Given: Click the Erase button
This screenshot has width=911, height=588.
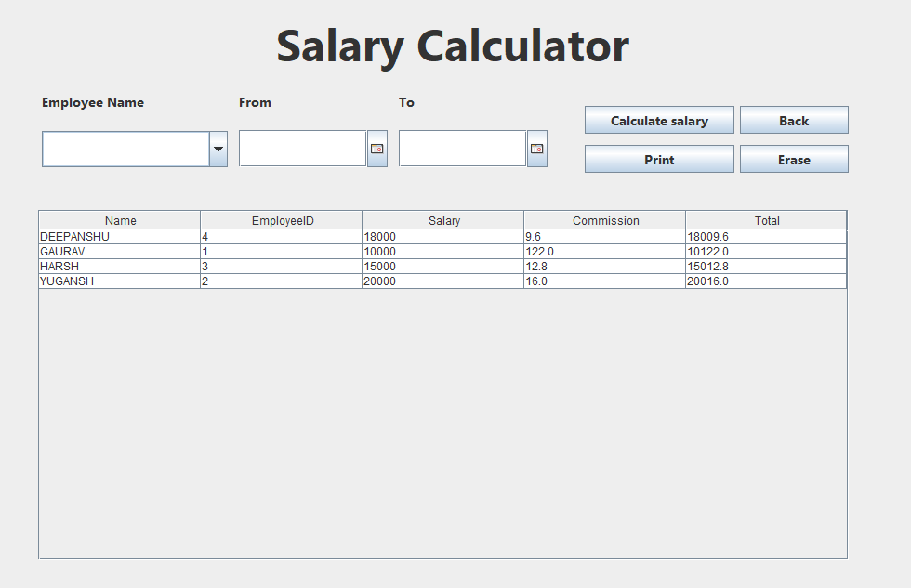Looking at the screenshot, I should pyautogui.click(x=794, y=159).
